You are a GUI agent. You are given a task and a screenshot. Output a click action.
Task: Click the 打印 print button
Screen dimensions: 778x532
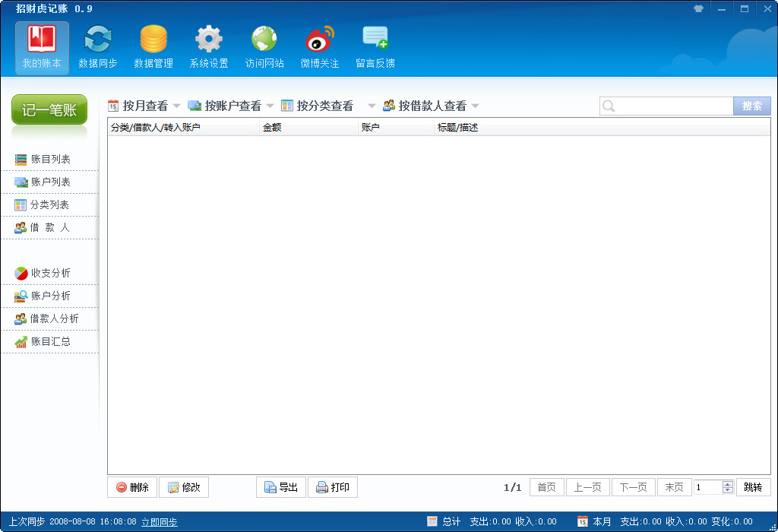pyautogui.click(x=333, y=487)
